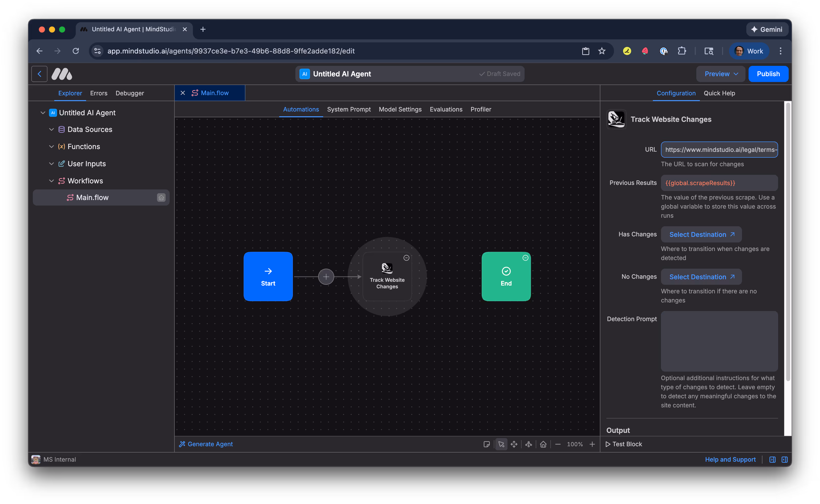Publish the AI agent

pos(768,74)
